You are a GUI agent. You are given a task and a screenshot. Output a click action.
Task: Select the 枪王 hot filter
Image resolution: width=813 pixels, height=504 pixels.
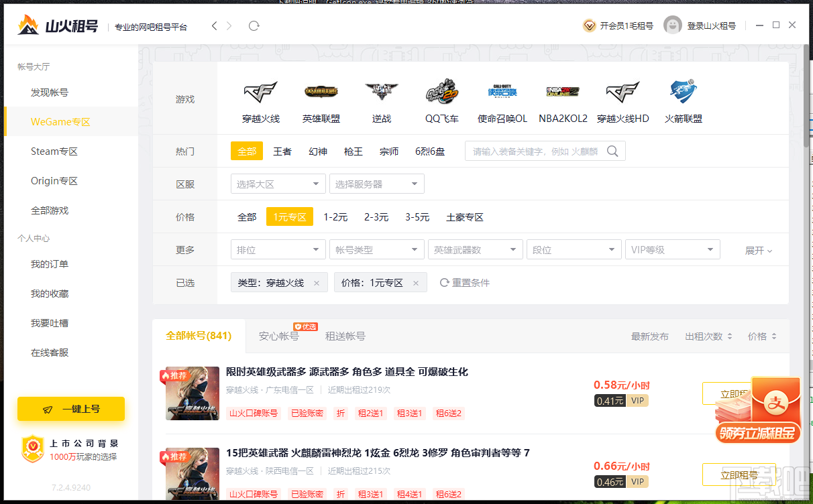point(354,151)
